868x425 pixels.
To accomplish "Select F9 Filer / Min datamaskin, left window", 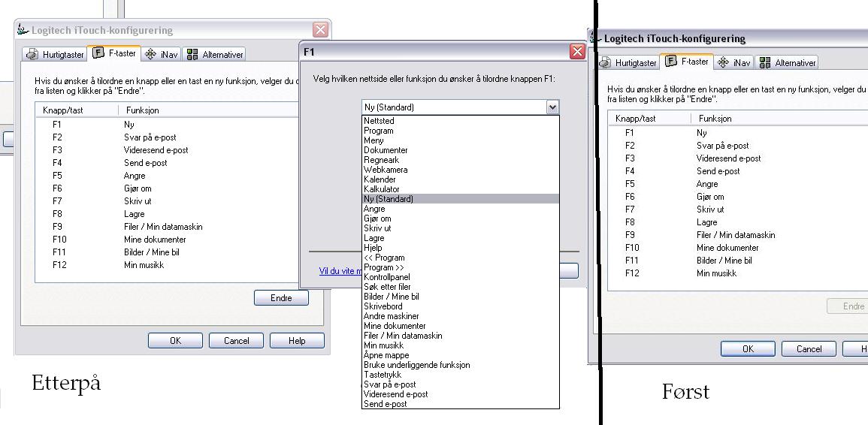I will (166, 226).
